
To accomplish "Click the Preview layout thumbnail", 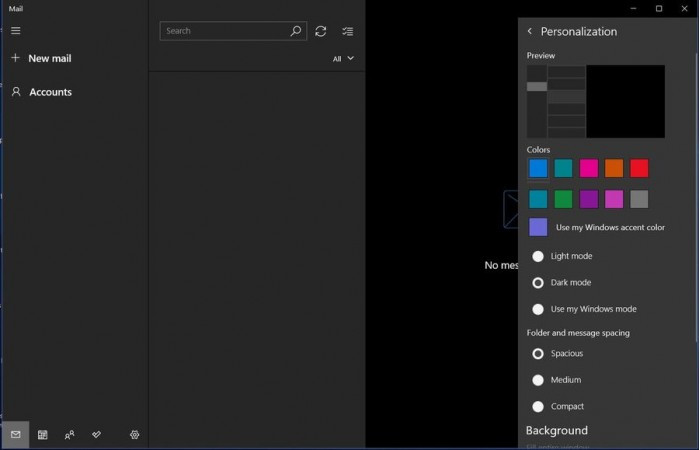I will (596, 101).
